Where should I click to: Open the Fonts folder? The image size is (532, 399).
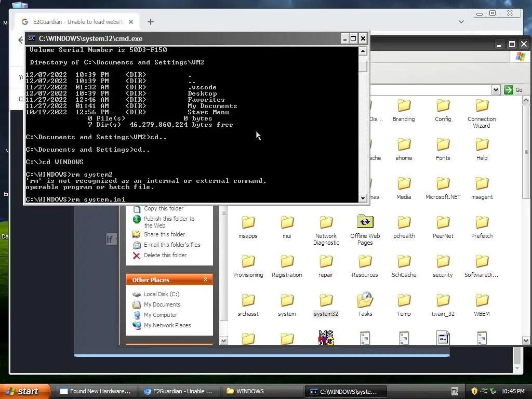(x=443, y=149)
